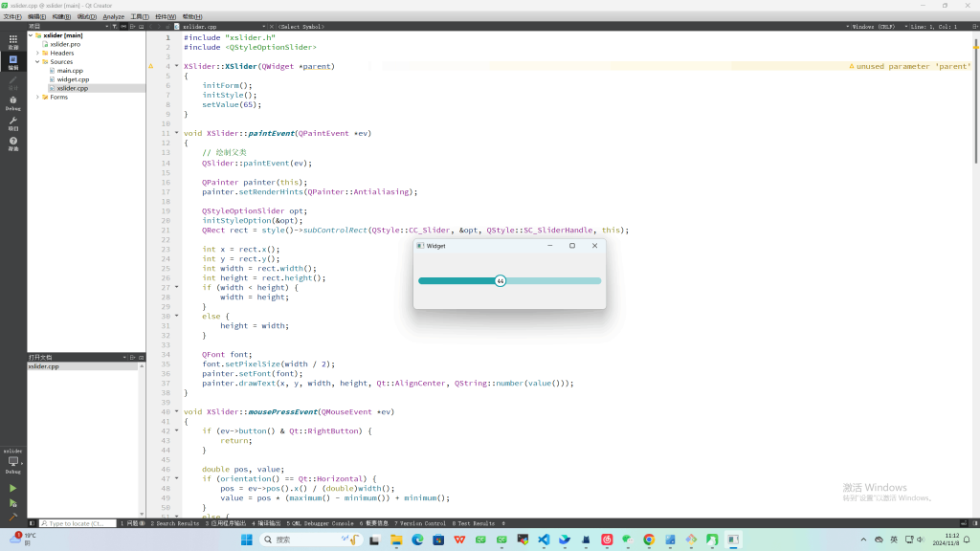Open the Projects mode wrench icon
This screenshot has width=980, height=551.
coord(13,122)
